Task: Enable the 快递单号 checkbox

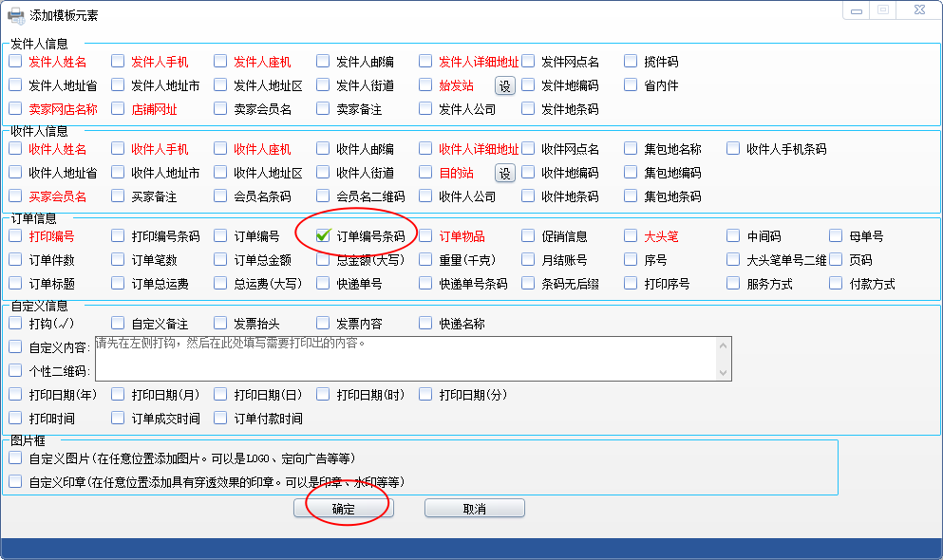Action: [x=322, y=283]
